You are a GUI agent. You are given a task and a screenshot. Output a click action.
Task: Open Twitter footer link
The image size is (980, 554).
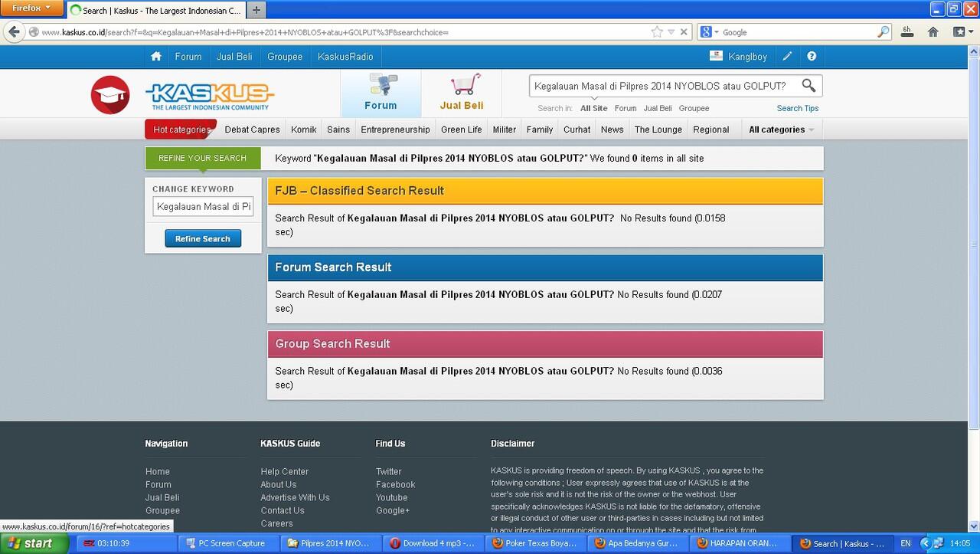click(388, 471)
